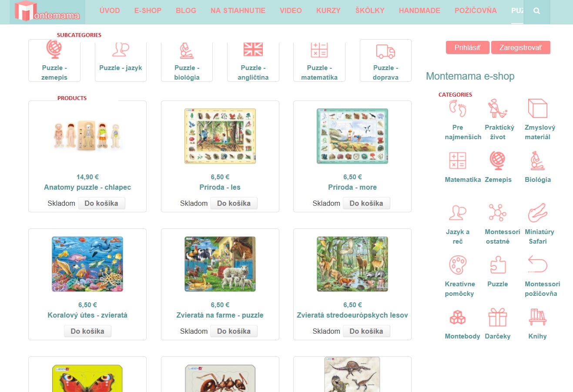Select the Pre najmenších footprints icon
The height and width of the screenshot is (392, 573).
pos(458,108)
